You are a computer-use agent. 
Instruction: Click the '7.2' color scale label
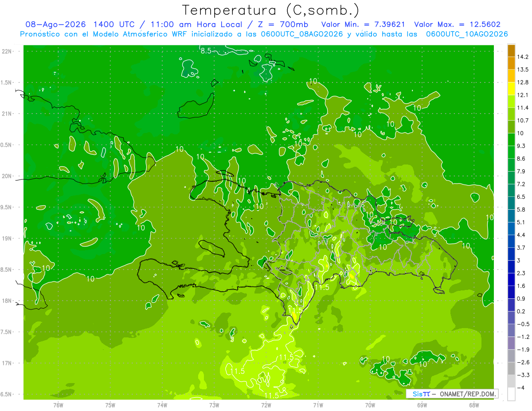[x=521, y=184]
